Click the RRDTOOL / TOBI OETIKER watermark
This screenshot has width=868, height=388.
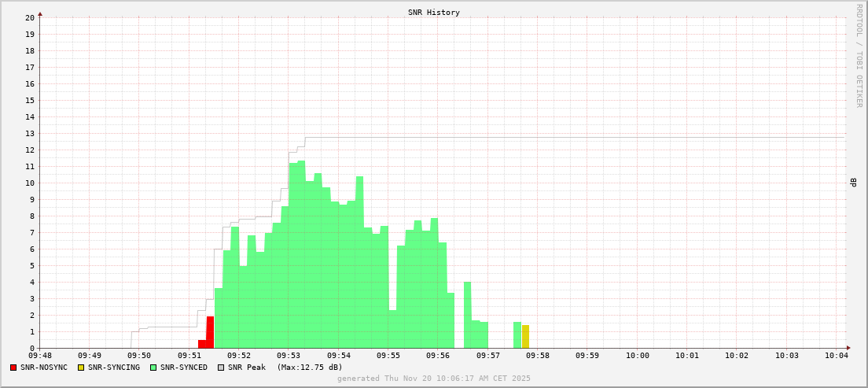point(859,55)
